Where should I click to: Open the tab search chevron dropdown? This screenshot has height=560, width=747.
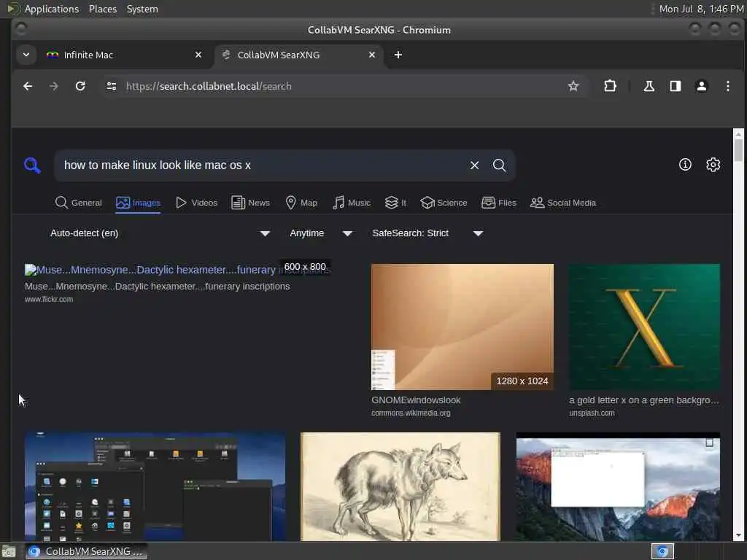click(x=26, y=55)
